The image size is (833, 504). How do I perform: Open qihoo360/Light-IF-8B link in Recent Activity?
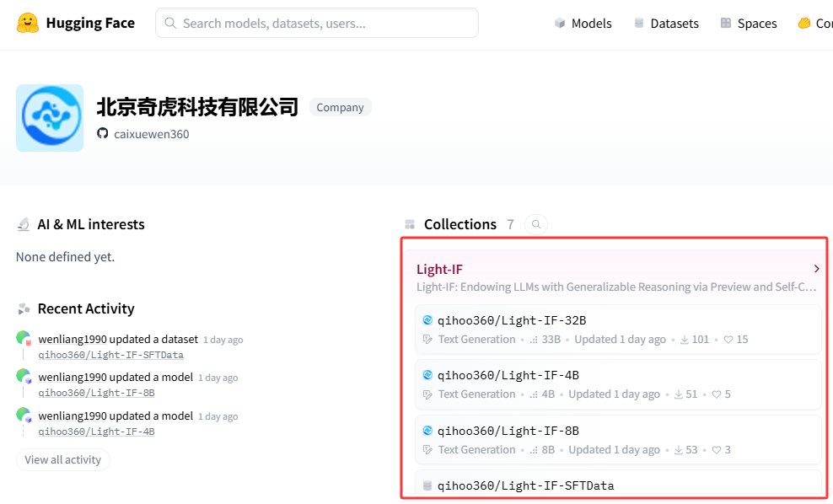coord(96,393)
